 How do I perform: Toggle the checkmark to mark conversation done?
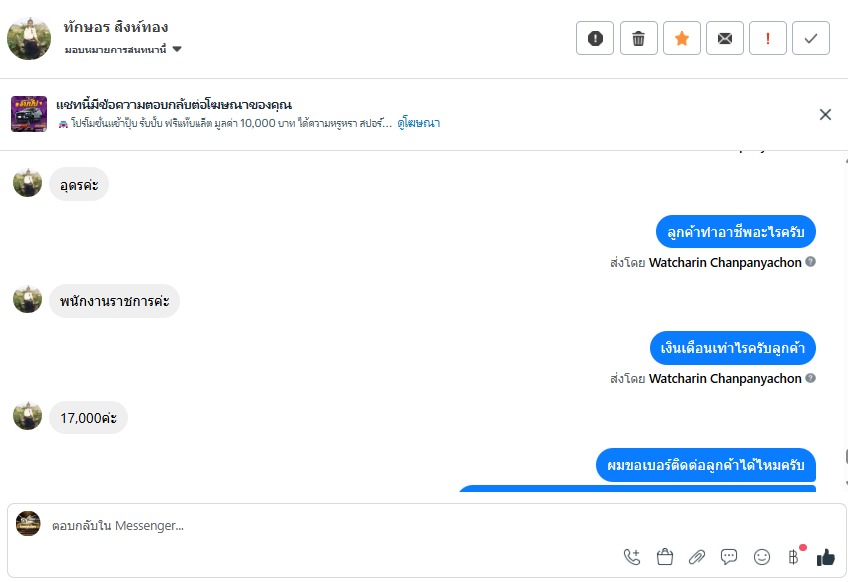[811, 39]
